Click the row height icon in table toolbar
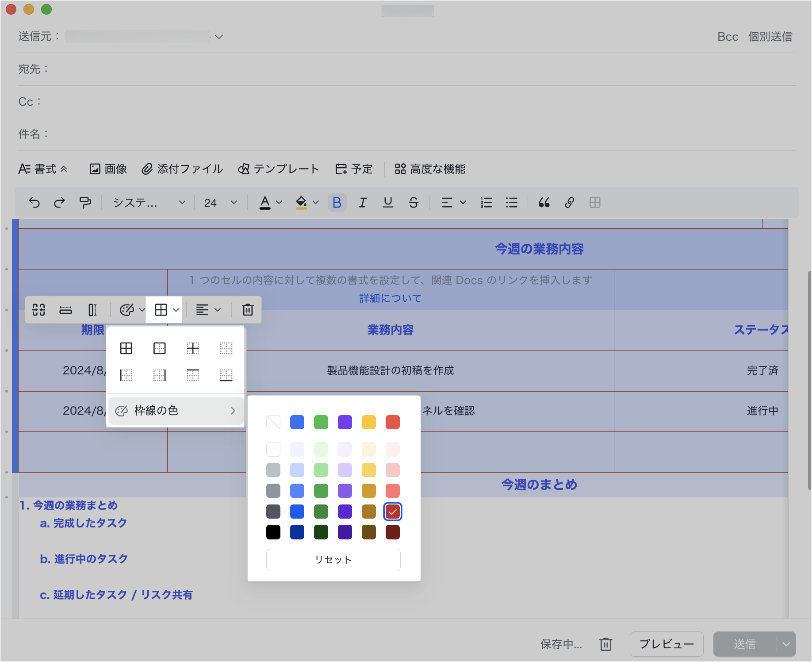Screen dimensions: 812x662 coord(65,310)
